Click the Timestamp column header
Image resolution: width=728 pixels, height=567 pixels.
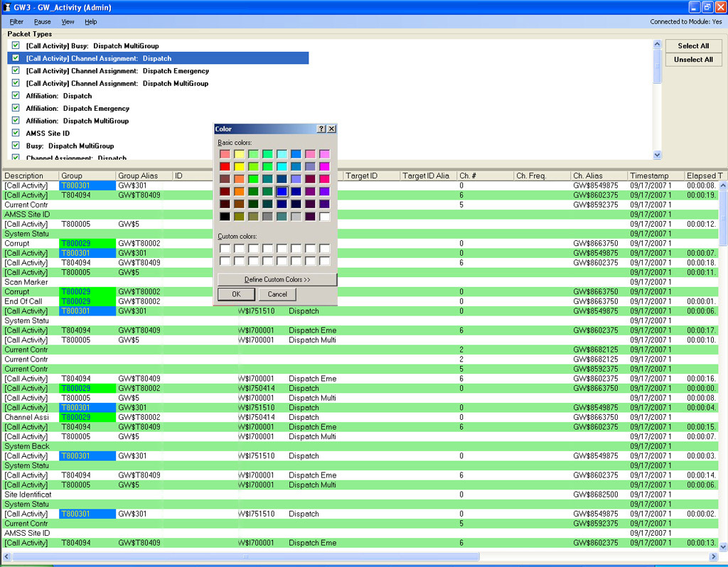click(x=651, y=175)
